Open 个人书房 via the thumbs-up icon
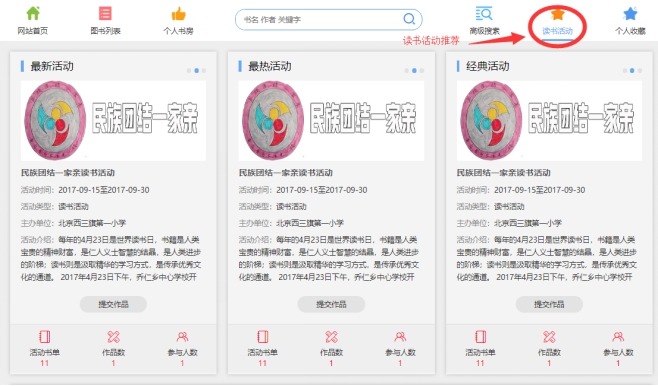 [178, 14]
